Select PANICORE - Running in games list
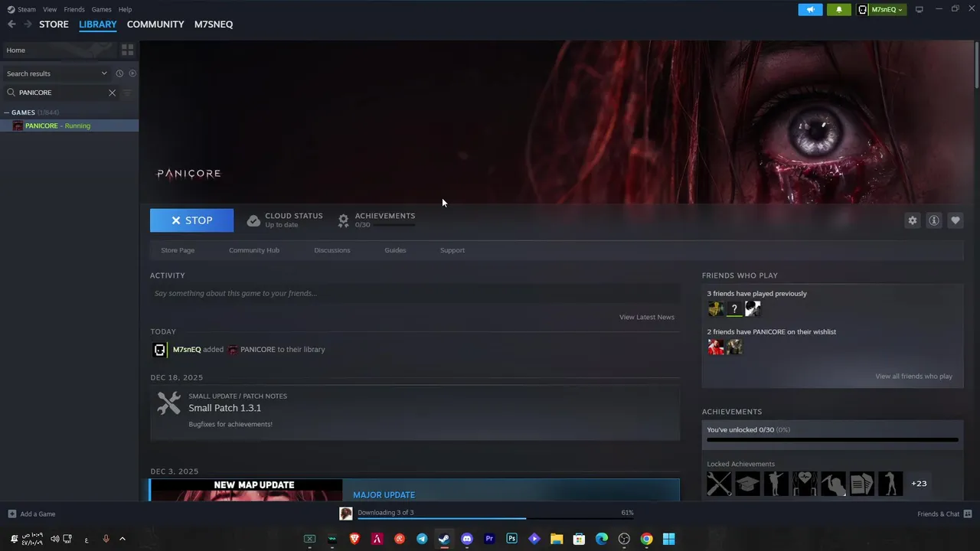 69,126
